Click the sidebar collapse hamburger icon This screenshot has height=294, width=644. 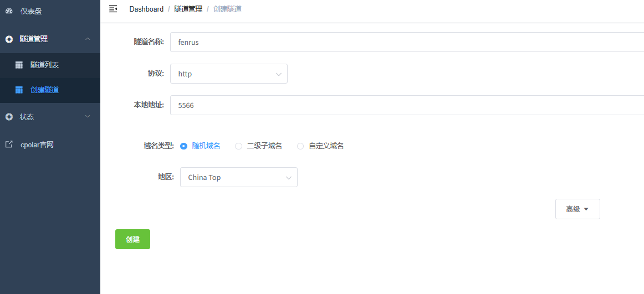pyautogui.click(x=113, y=9)
